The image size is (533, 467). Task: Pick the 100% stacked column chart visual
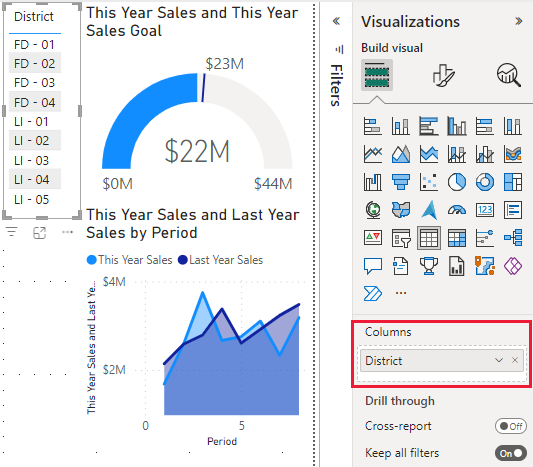tap(513, 126)
